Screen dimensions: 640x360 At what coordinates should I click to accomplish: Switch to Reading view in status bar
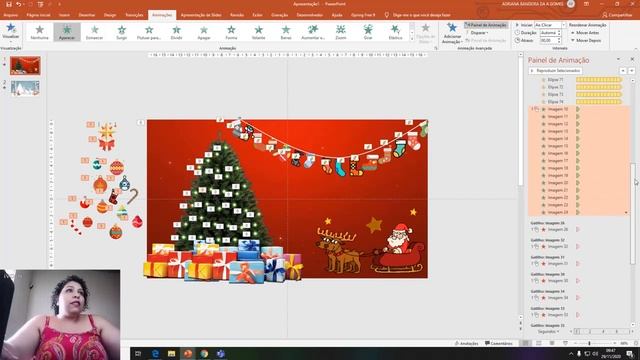coord(552,343)
